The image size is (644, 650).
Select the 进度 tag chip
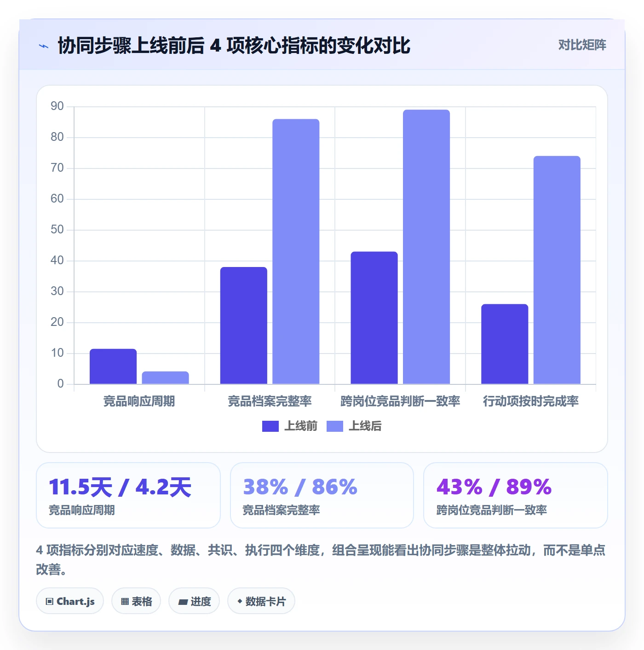pos(194,601)
